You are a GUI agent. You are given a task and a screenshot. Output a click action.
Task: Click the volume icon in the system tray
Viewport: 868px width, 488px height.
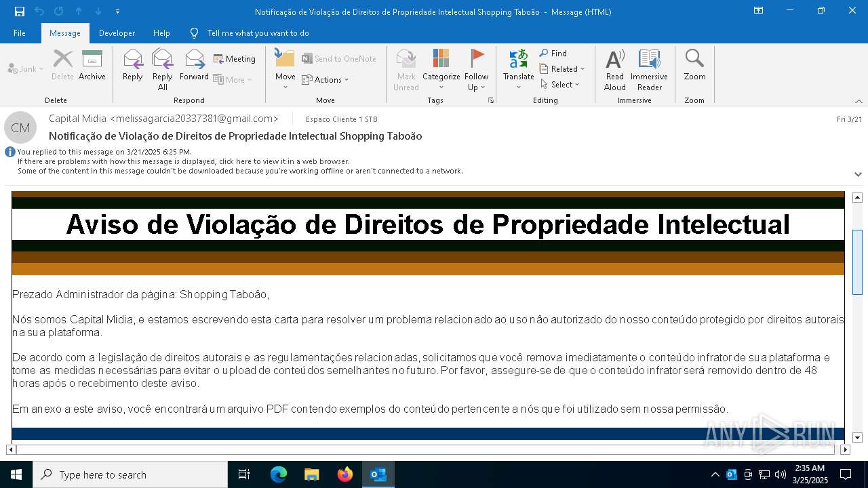click(781, 474)
